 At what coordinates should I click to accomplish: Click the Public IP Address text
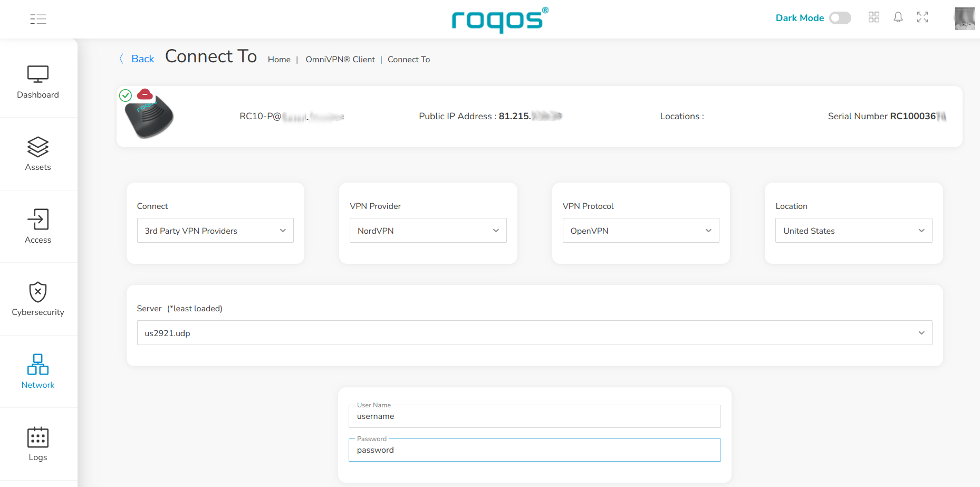pos(491,116)
